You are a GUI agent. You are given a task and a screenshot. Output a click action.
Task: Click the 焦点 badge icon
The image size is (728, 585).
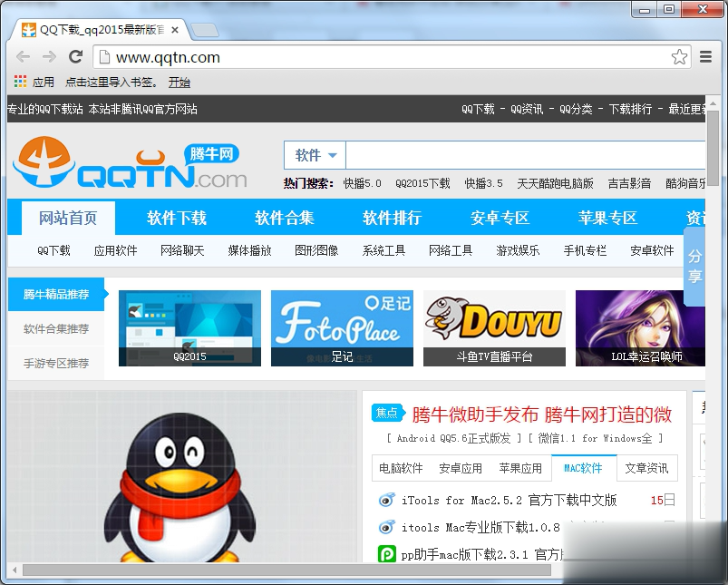(388, 413)
